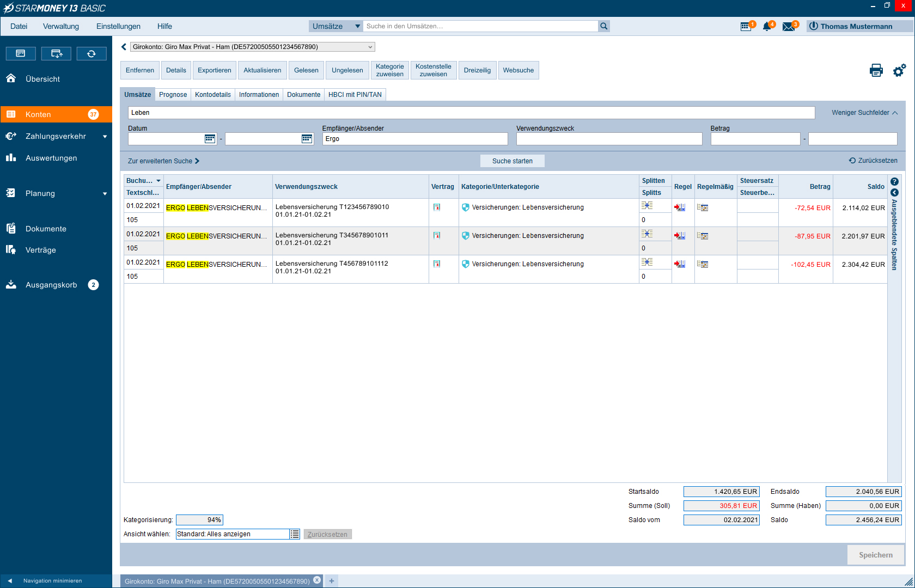The height and width of the screenshot is (588, 915).
Task: Click split icon in -72,54 EUR row
Action: [647, 205]
